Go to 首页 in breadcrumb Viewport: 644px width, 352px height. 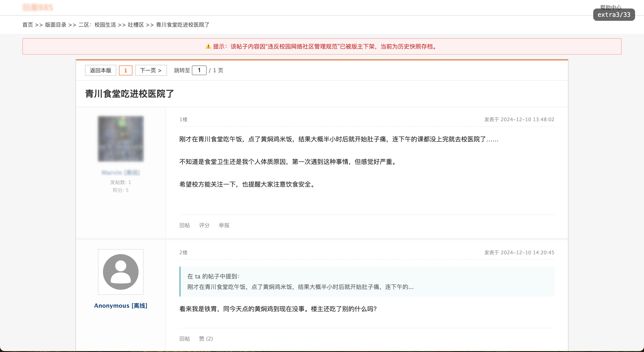pos(28,25)
